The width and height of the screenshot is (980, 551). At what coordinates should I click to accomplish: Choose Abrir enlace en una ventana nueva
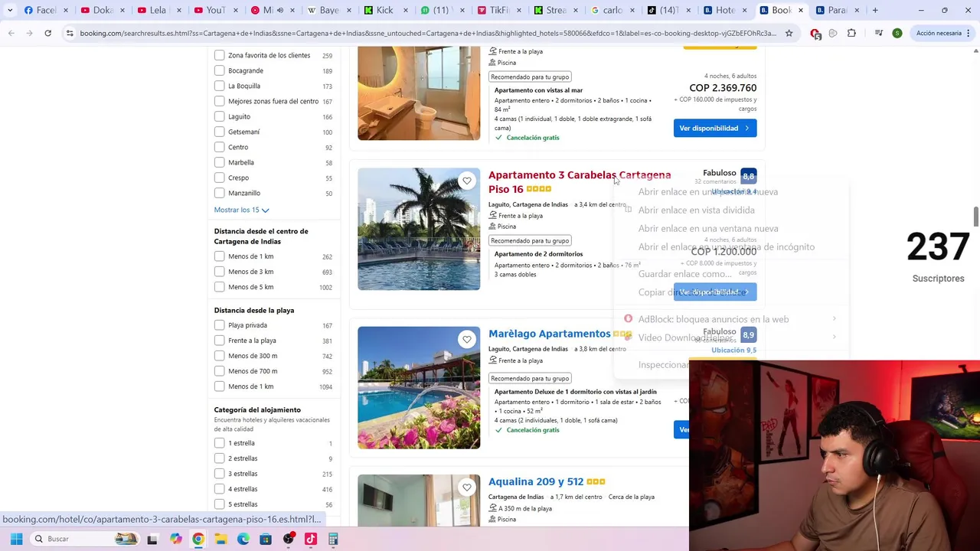point(708,228)
